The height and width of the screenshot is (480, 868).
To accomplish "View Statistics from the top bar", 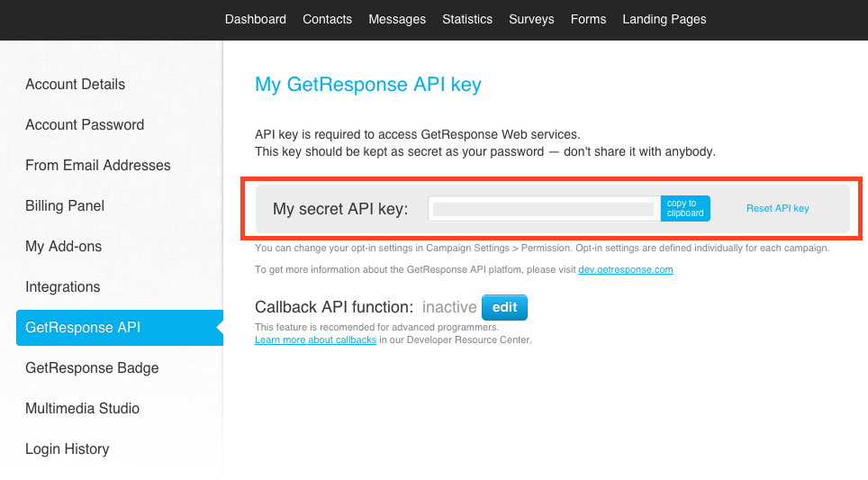I will (467, 19).
